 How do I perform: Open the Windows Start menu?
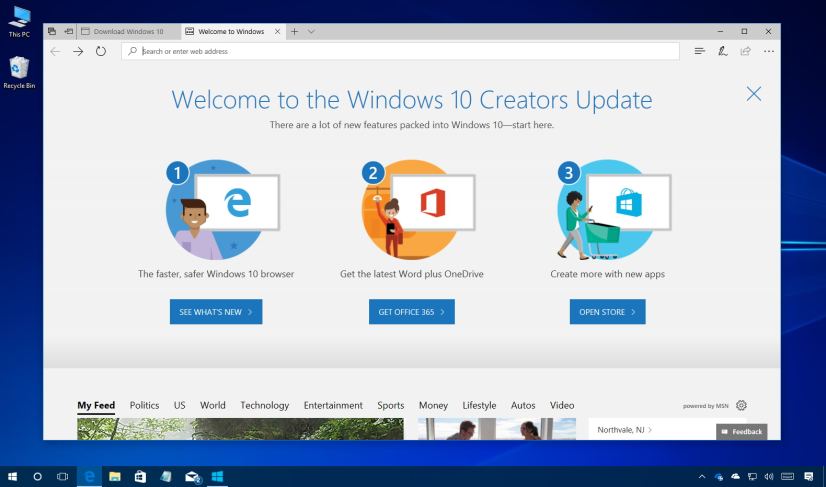pos(12,476)
